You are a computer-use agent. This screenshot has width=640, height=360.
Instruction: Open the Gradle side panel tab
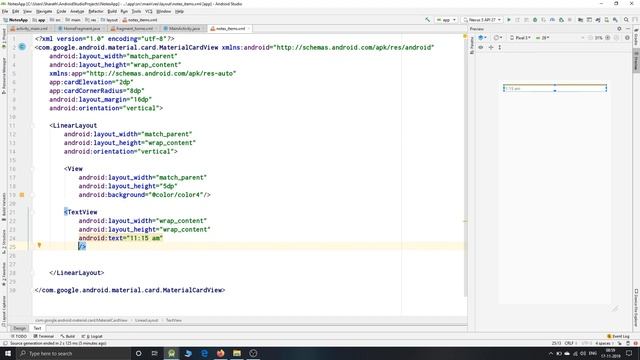click(x=636, y=38)
